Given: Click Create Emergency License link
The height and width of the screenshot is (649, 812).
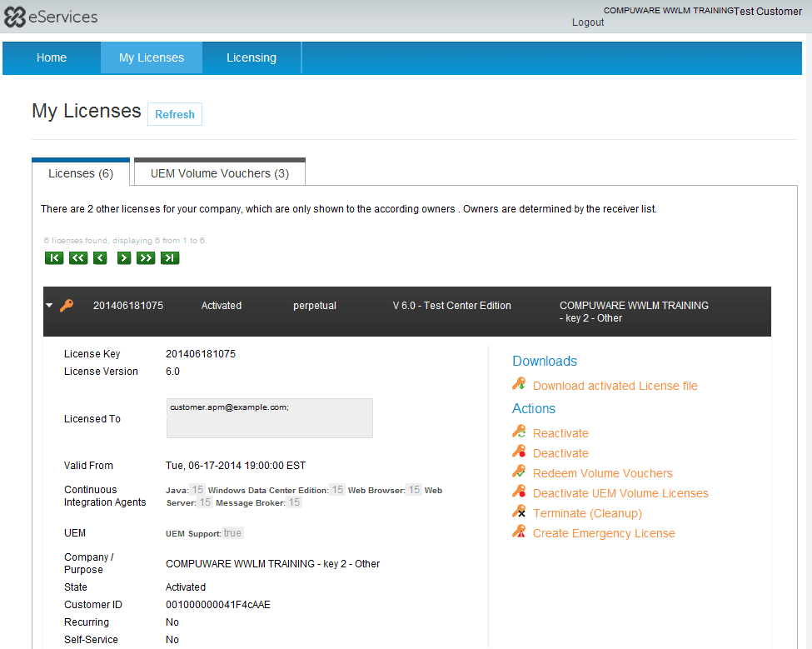Looking at the screenshot, I should tap(604, 533).
